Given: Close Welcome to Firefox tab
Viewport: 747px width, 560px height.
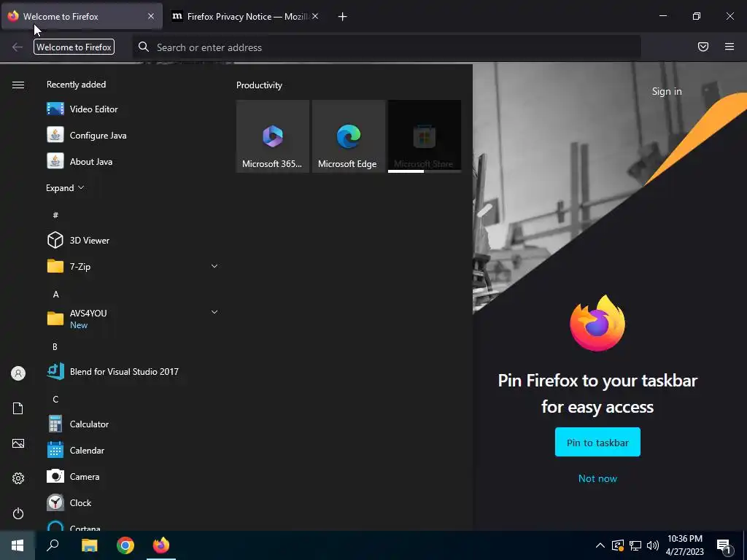Looking at the screenshot, I should (x=151, y=16).
